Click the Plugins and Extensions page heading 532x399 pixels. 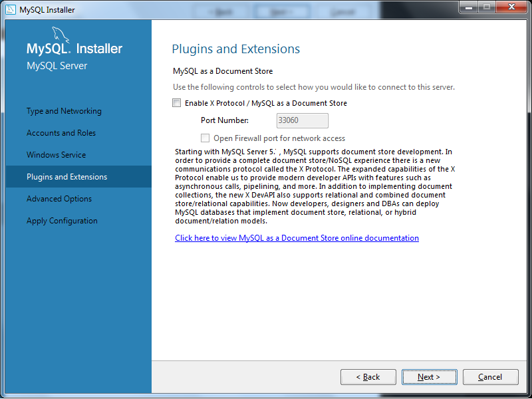coord(236,49)
